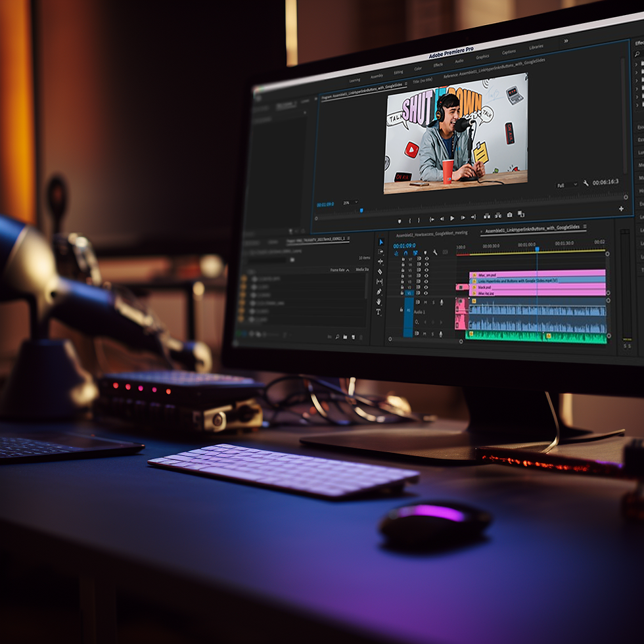
Task: Switch to the Assembly workspace
Action: [x=377, y=76]
